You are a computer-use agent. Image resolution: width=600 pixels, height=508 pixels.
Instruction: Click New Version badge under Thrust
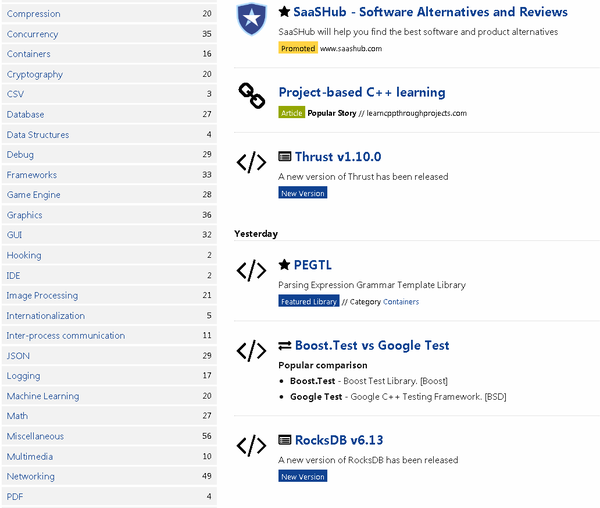point(303,193)
